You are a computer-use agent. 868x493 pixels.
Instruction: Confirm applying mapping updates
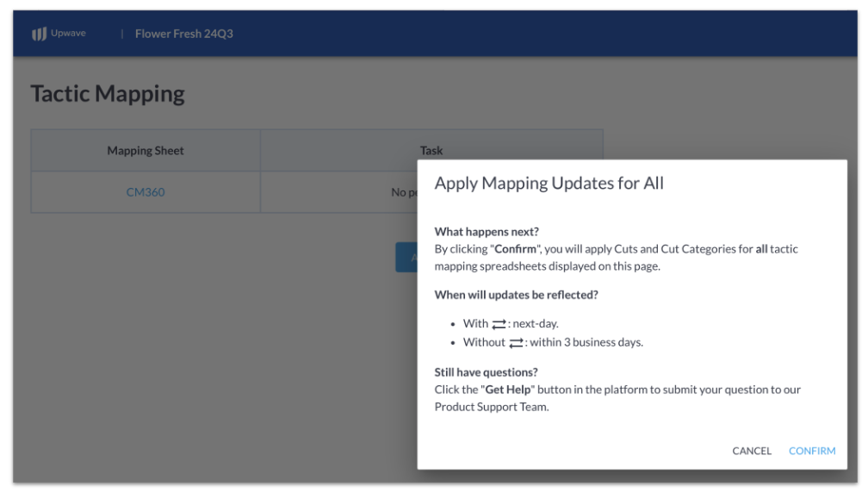(x=812, y=451)
